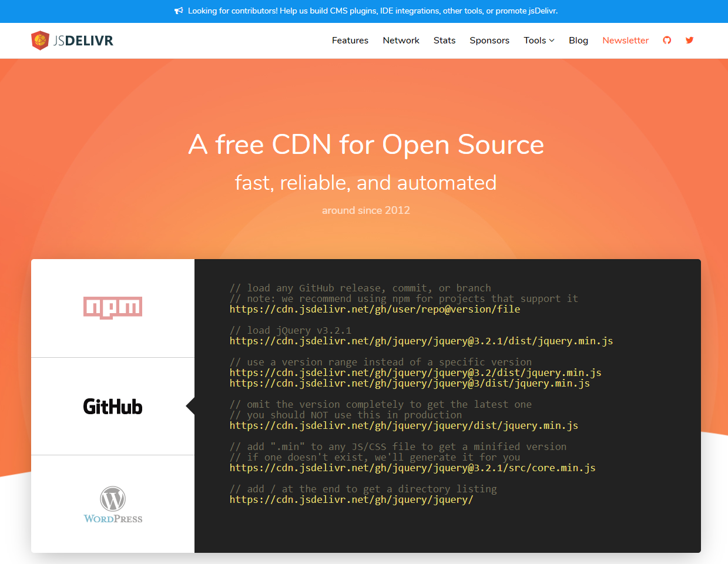This screenshot has height=564, width=728.
Task: Open the Twitter icon in navigation bar
Action: coord(690,41)
